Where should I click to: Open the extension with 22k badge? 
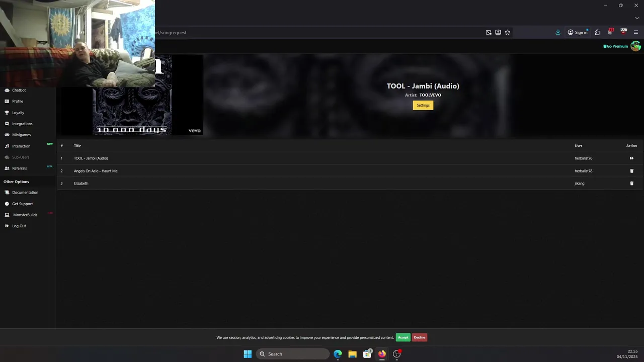623,32
